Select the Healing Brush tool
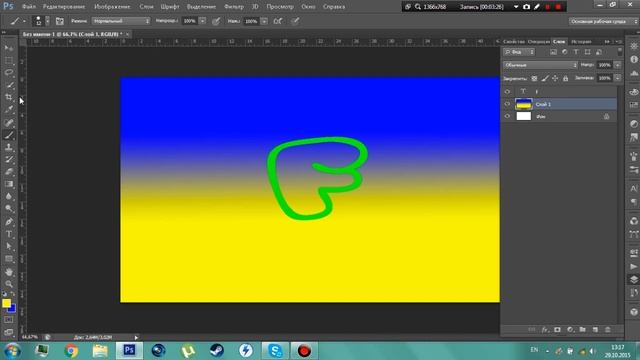640x360 pixels. [x=9, y=122]
